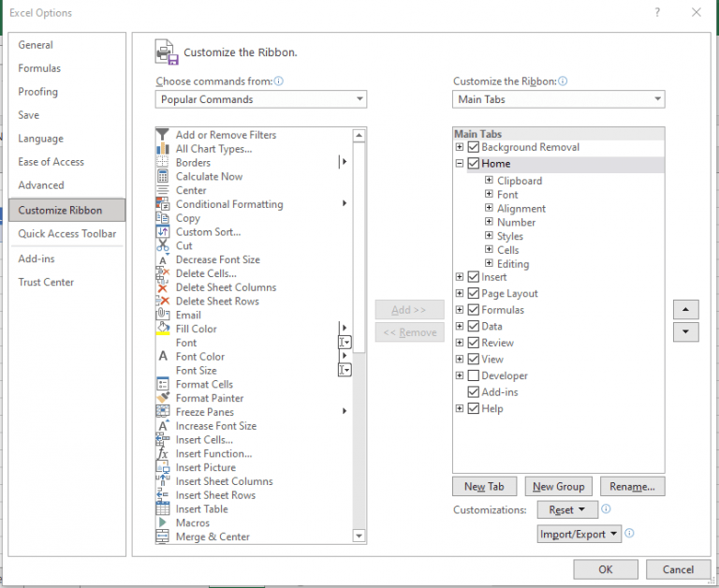The image size is (719, 588).
Task: Click the Rename button
Action: 632,487
